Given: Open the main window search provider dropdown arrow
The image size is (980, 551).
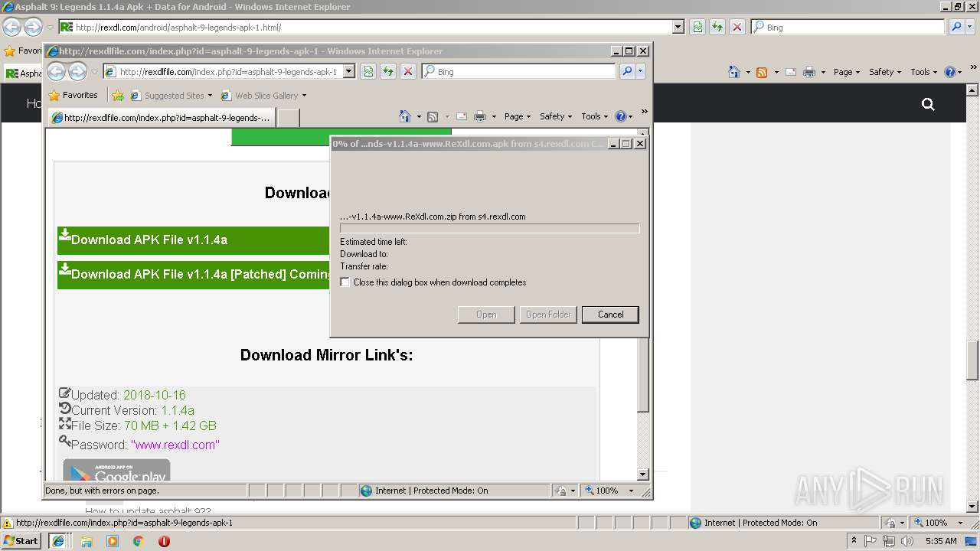Looking at the screenshot, I should [970, 27].
